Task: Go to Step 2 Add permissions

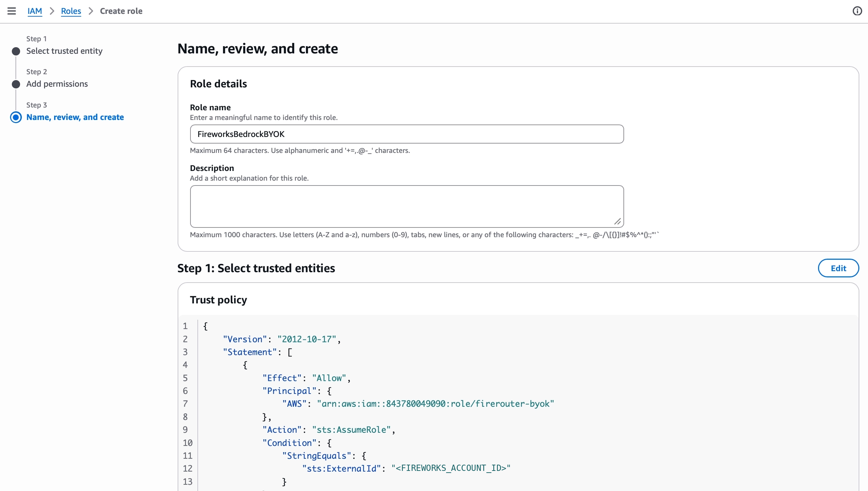Action: click(57, 84)
